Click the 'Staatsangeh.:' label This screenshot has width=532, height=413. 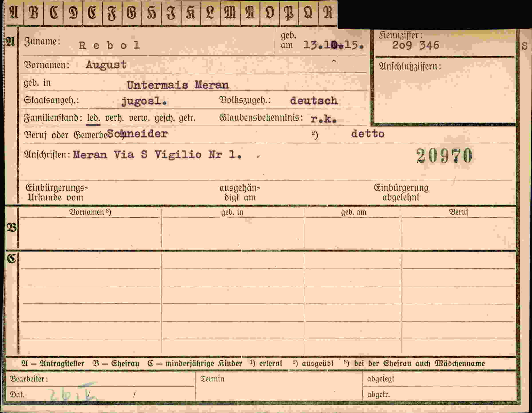(x=51, y=100)
